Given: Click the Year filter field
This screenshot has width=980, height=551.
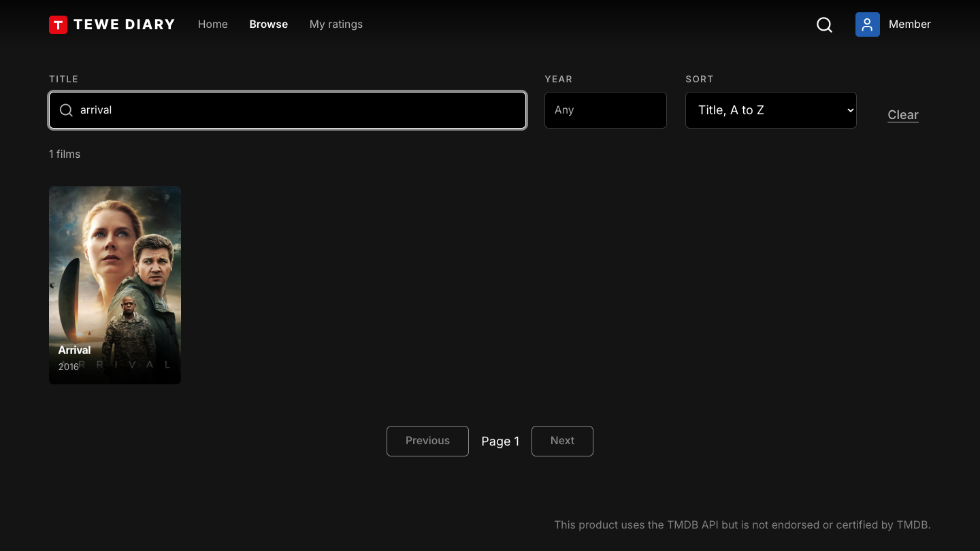Looking at the screenshot, I should coord(605,110).
